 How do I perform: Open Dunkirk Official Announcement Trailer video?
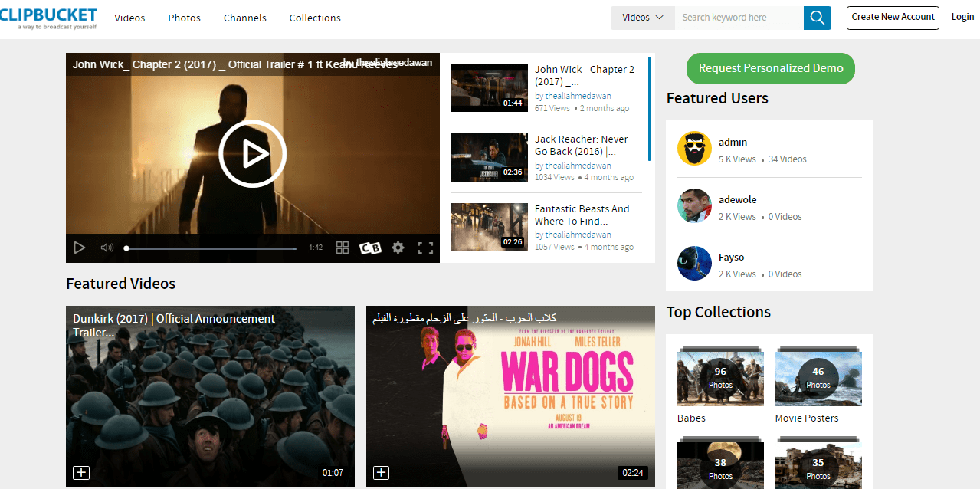(210, 396)
